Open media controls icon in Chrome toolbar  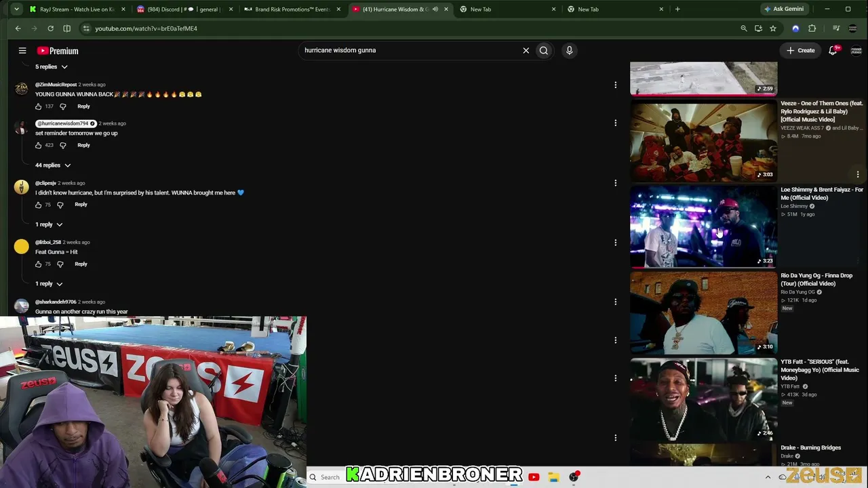point(836,28)
